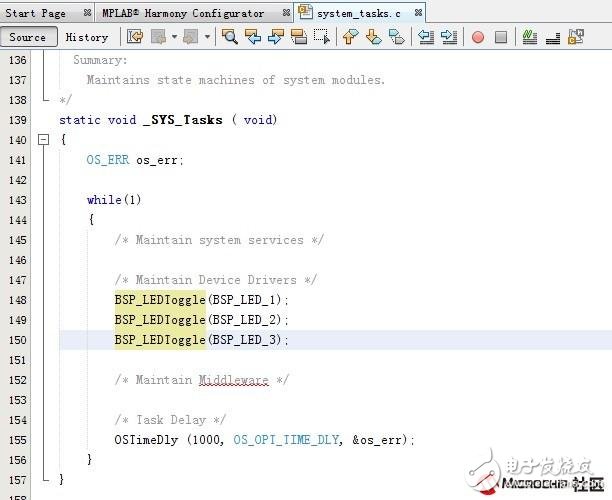Open MPLAB Harmony Configurator tab
The width and height of the screenshot is (612, 500).
tap(183, 13)
